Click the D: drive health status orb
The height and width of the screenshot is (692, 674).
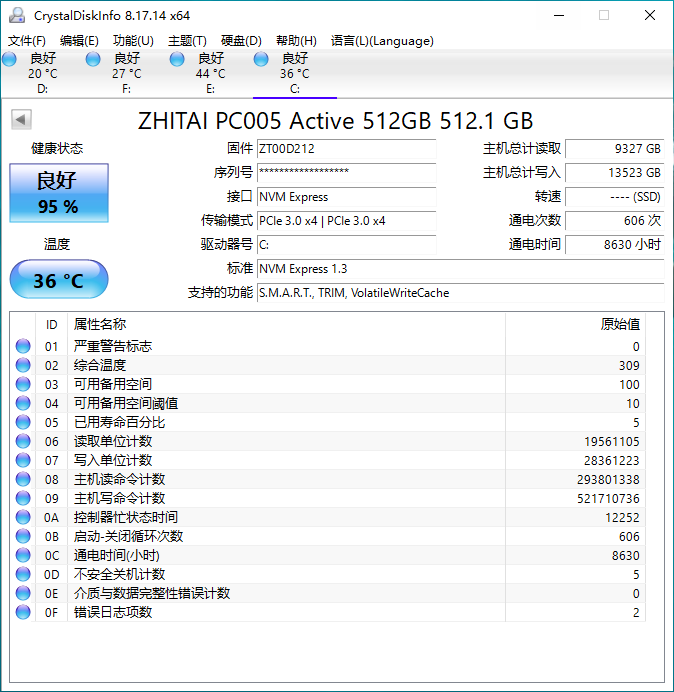[x=10, y=60]
